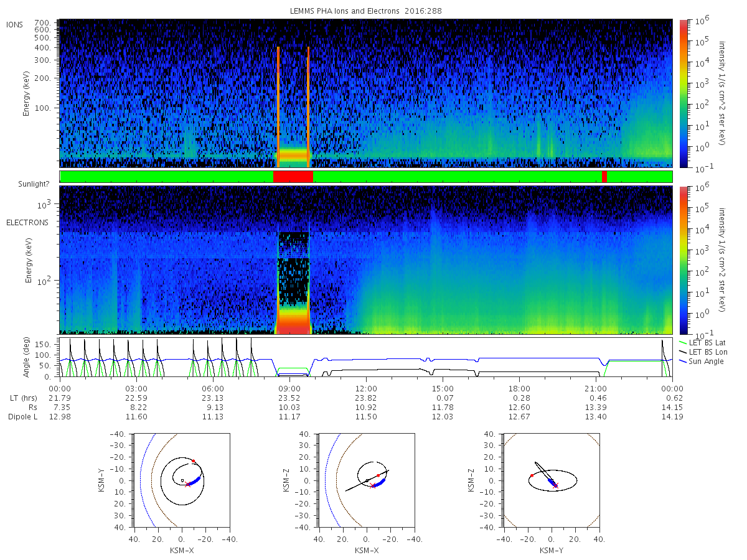Select the blue Sun Angle legend entry
Image resolution: width=747 pixels, height=560 pixels.
pyautogui.click(x=701, y=362)
